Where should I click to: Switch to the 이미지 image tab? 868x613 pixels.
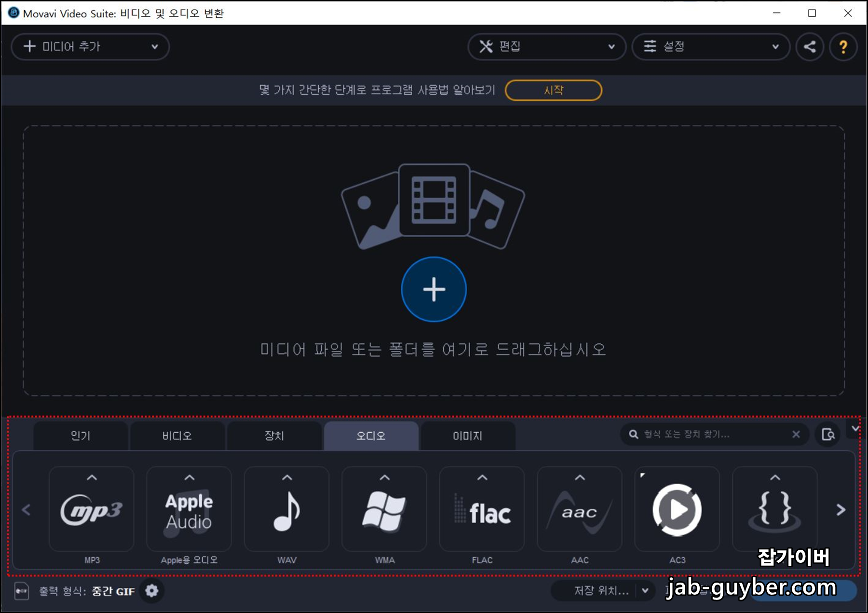point(467,436)
